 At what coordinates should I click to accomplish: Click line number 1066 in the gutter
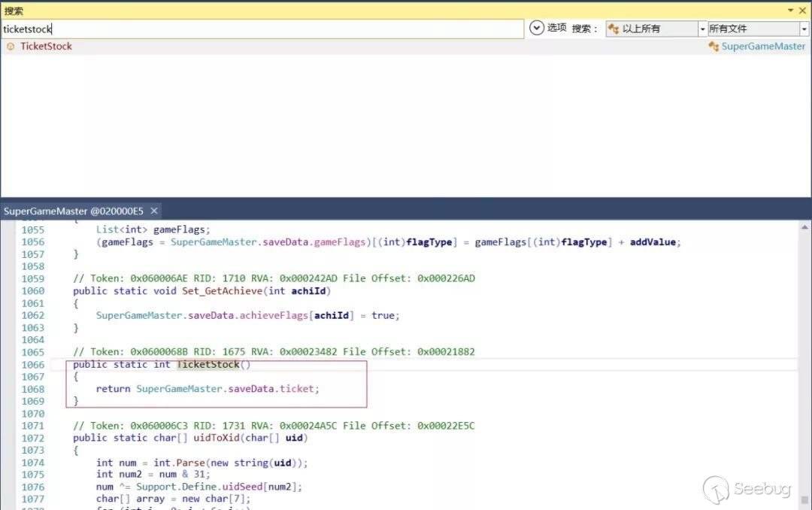coord(32,365)
